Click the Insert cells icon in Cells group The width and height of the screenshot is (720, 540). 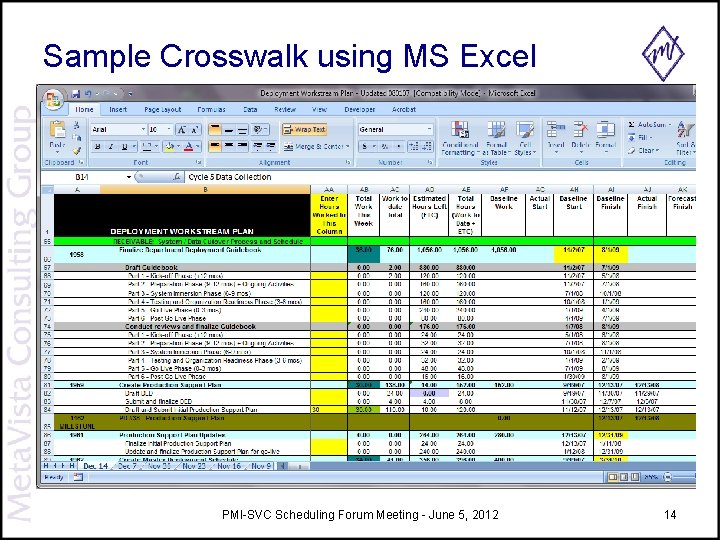coord(556,130)
